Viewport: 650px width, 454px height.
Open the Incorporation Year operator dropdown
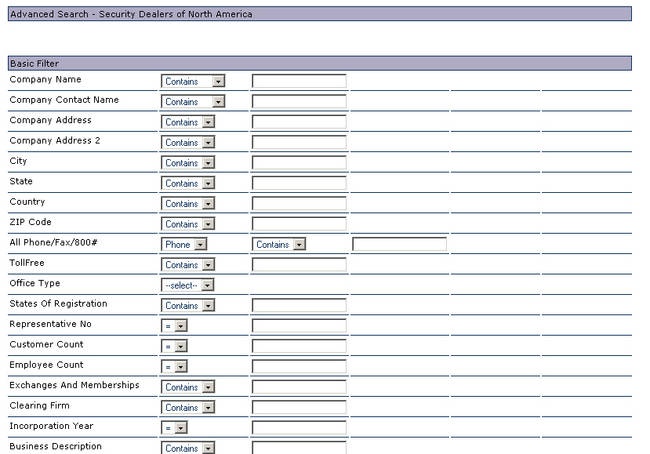pos(175,428)
